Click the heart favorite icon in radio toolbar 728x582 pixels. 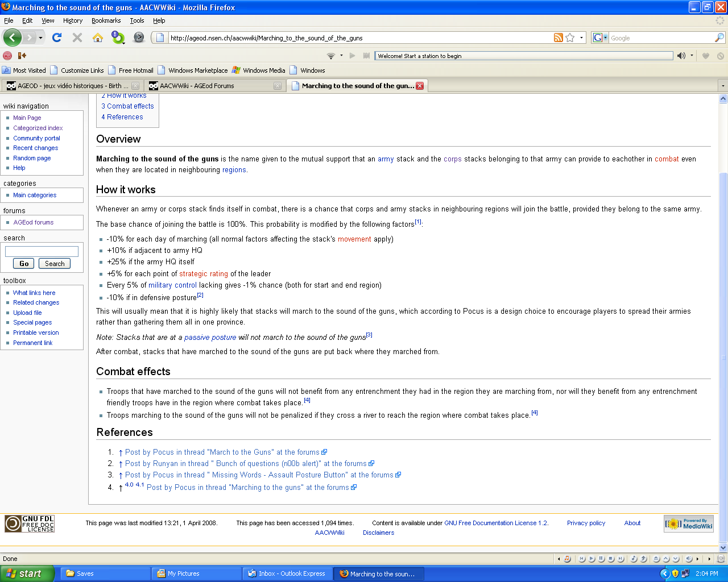[x=706, y=56]
